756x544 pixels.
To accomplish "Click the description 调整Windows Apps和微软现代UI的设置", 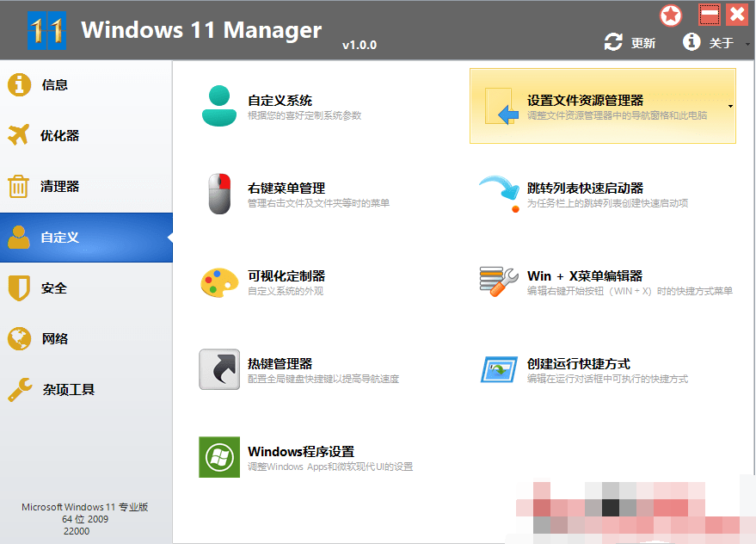I will [330, 467].
